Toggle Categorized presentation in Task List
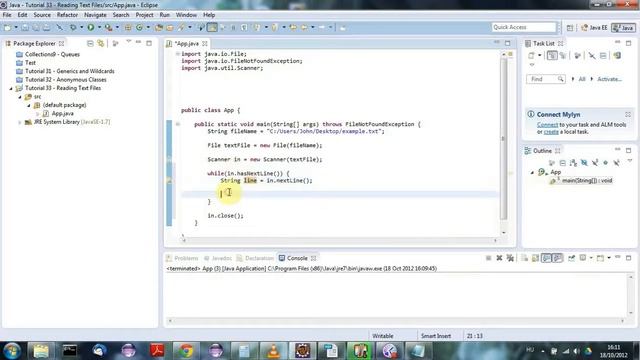Screen dimensions: 640x360 [x=552, y=56]
